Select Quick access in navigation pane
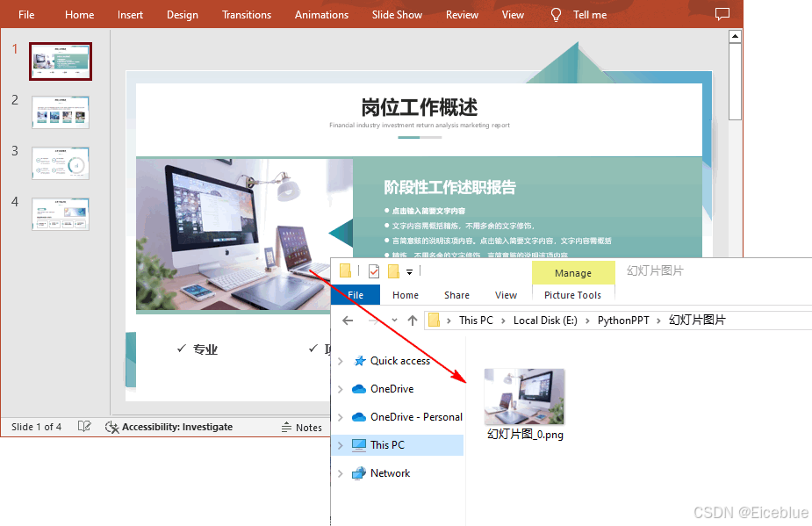This screenshot has width=812, height=526. 399,361
